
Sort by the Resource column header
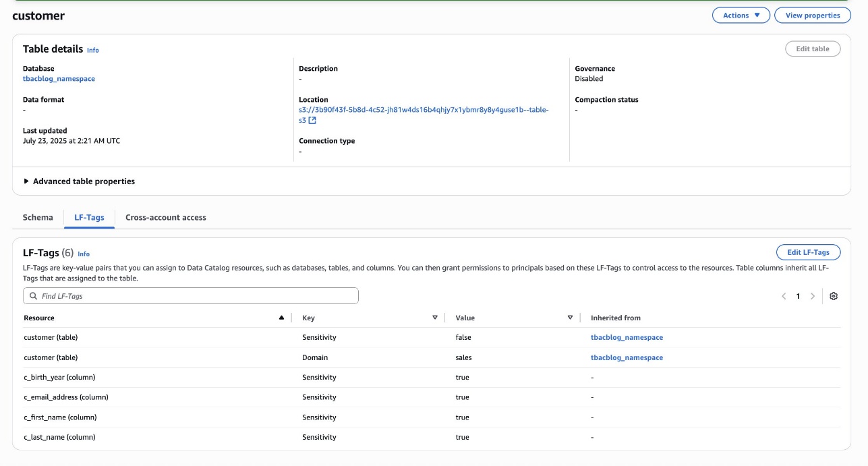(x=154, y=318)
